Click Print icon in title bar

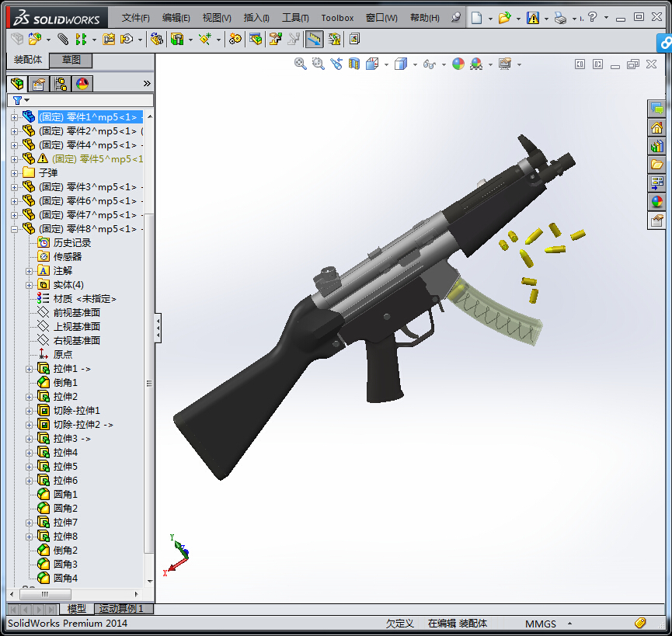559,18
